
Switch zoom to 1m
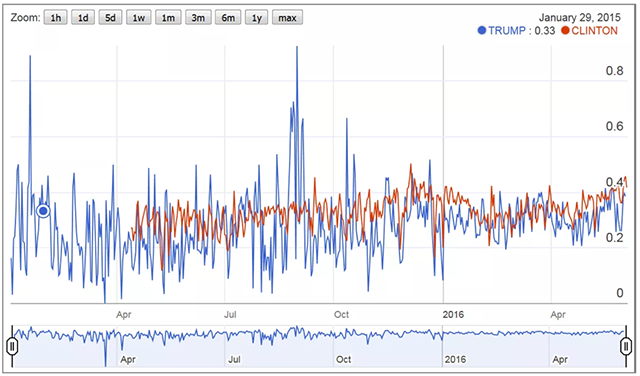pos(168,18)
